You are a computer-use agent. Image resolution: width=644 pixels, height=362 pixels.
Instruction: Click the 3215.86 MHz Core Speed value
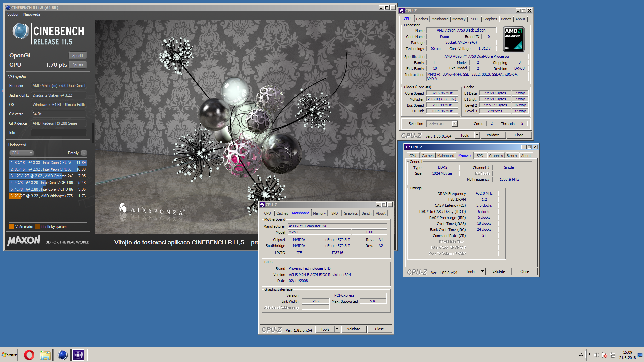pyautogui.click(x=442, y=93)
